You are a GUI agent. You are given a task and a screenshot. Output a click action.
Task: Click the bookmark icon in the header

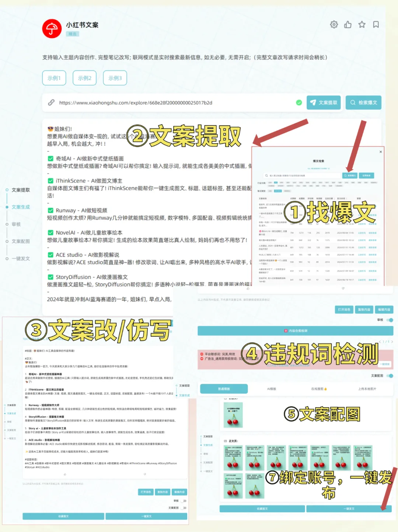(376, 24)
